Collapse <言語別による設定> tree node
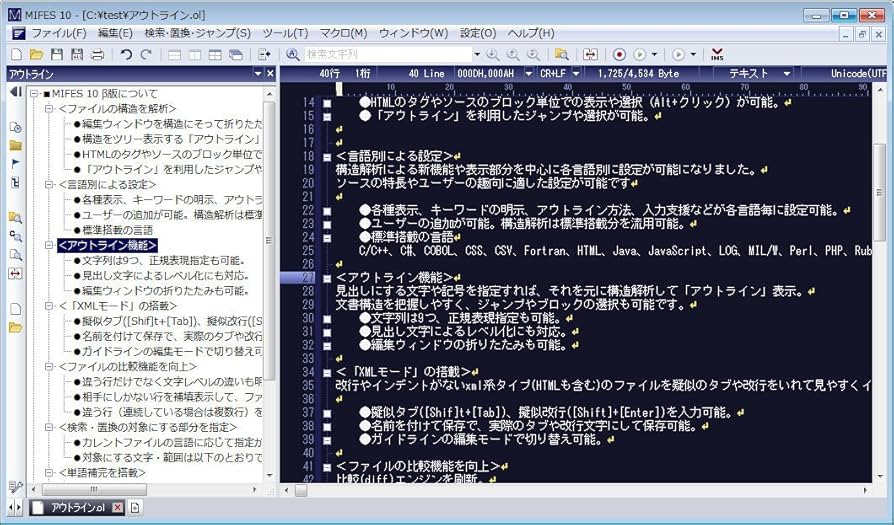The width and height of the screenshot is (894, 525). (49, 185)
